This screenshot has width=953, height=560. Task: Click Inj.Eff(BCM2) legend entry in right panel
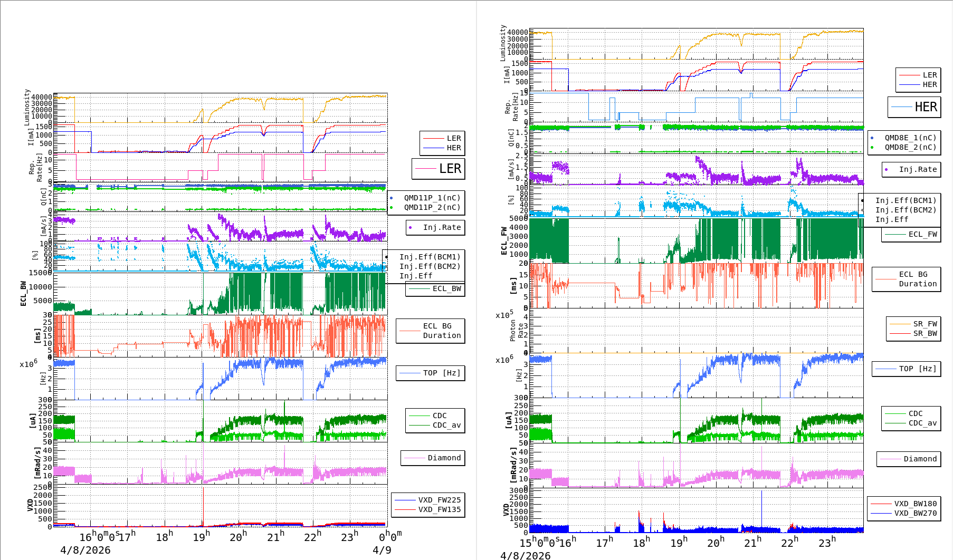(900, 210)
